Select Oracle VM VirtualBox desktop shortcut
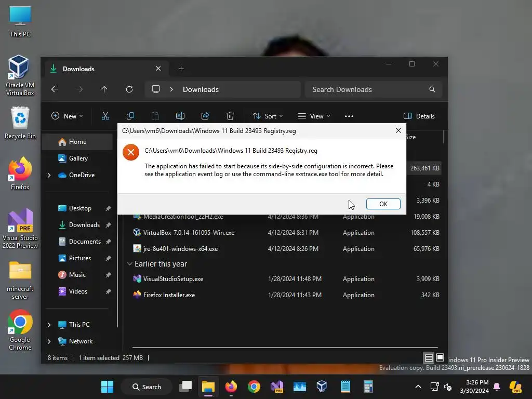The width and height of the screenshot is (532, 399). tap(20, 75)
